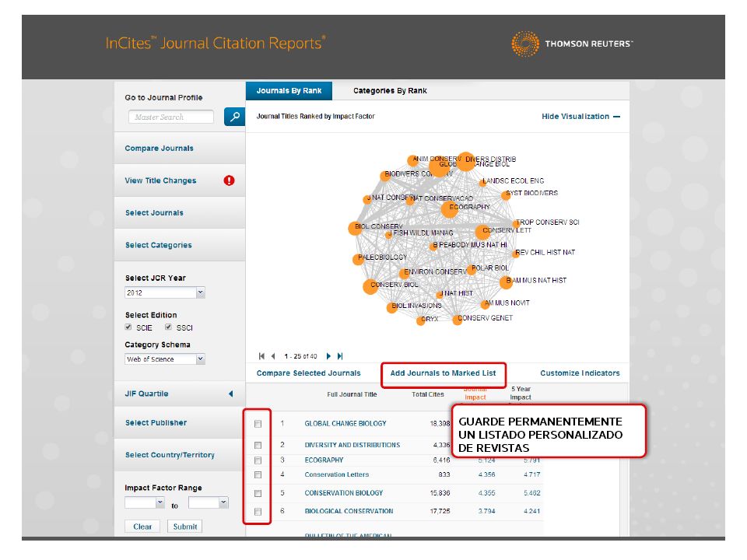Check the box for Diversity and Distributions
This screenshot has width=747, height=560.
(258, 445)
